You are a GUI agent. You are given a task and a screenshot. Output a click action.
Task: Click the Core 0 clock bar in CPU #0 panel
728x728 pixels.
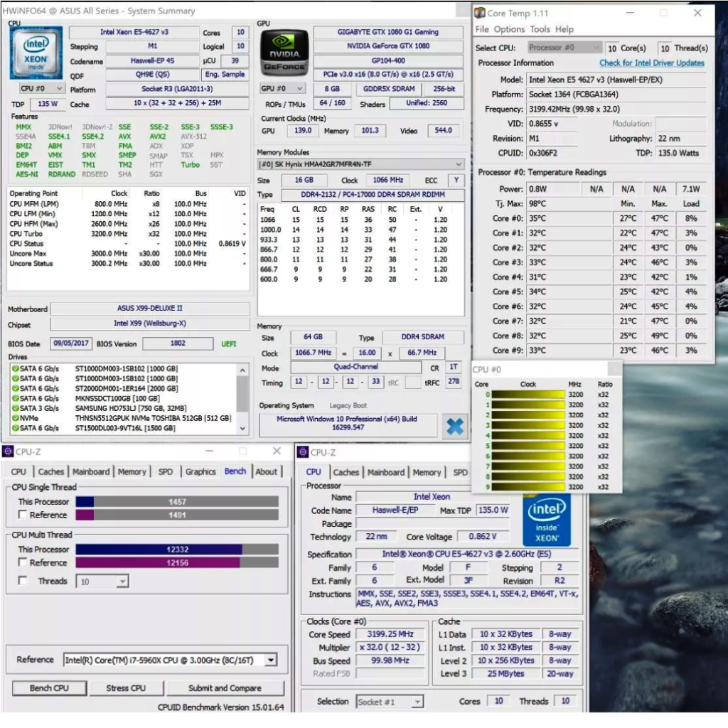(528, 395)
